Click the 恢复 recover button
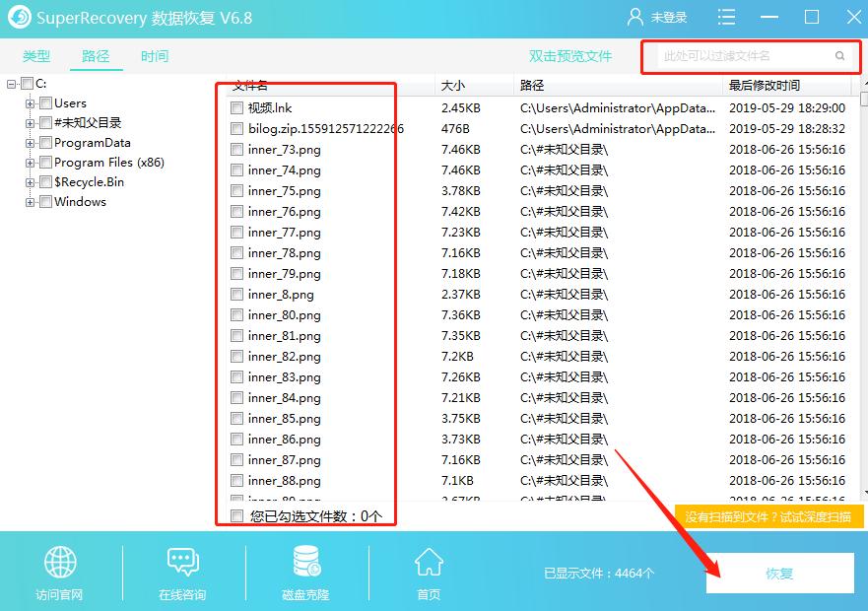Viewport: 868px width, 611px height. coord(779,573)
